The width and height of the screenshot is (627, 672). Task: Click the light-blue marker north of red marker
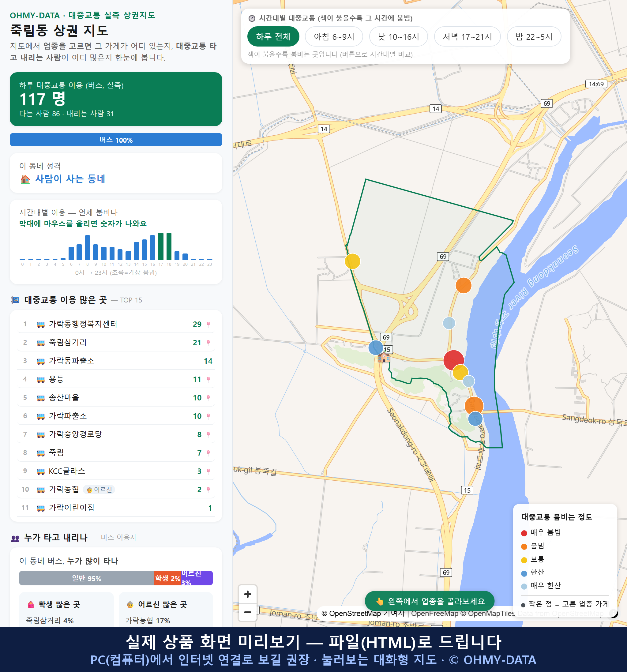tap(449, 323)
